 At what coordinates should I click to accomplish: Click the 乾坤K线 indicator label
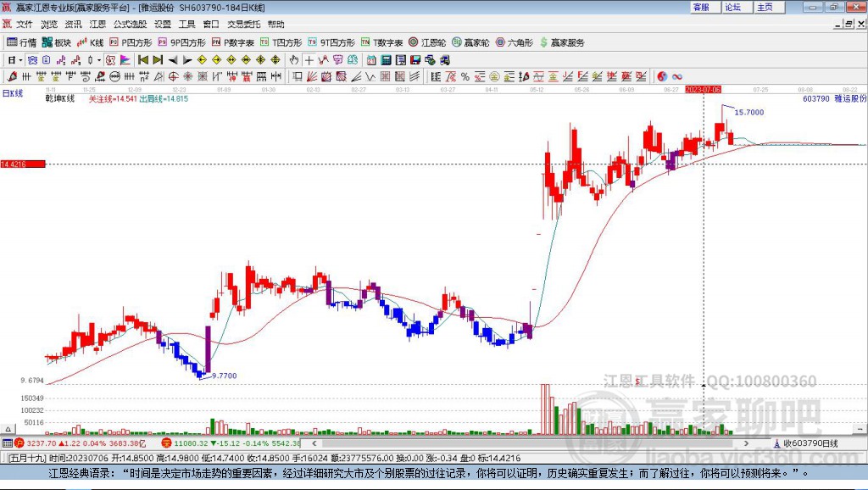pos(60,98)
